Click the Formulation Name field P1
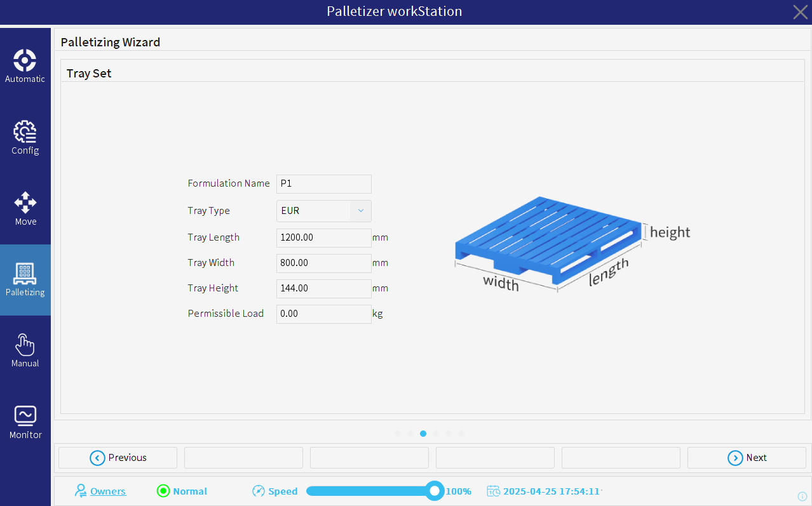 [x=324, y=184]
